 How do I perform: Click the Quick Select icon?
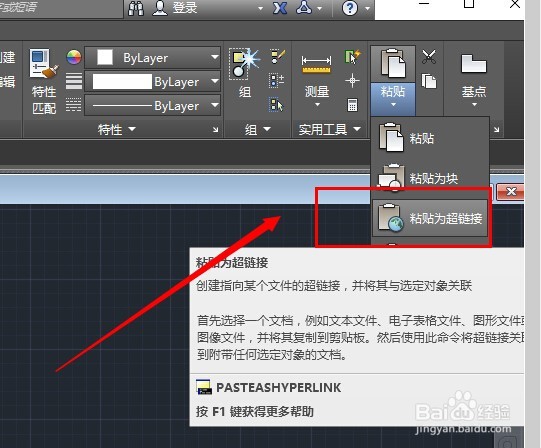352,57
